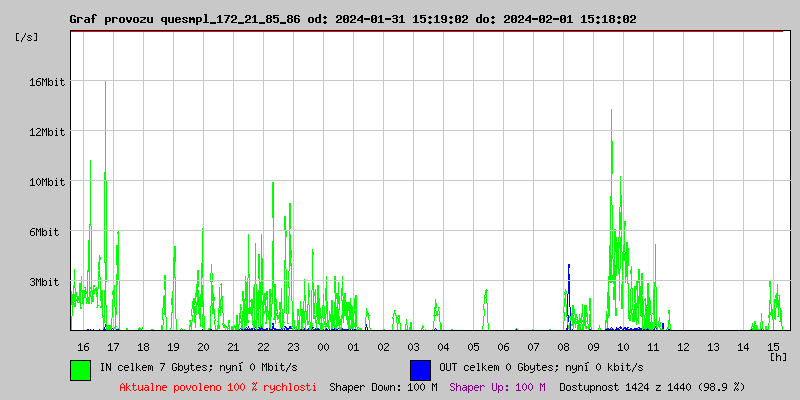Click the 10Mbit y-axis label

coord(47,182)
